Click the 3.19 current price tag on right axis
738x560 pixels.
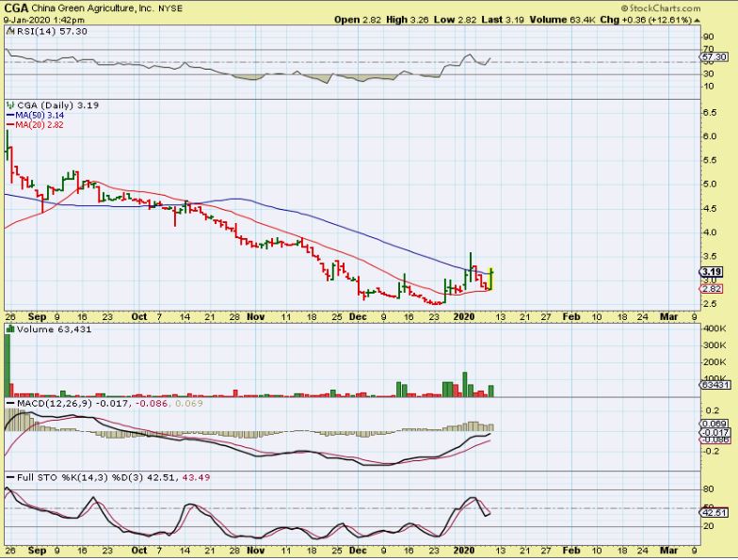point(711,272)
